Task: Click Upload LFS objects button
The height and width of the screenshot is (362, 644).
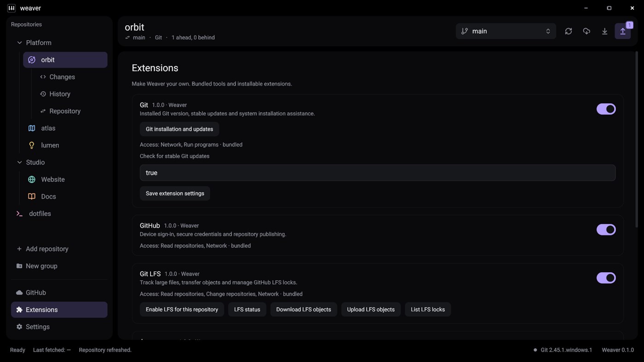Action: click(371, 310)
